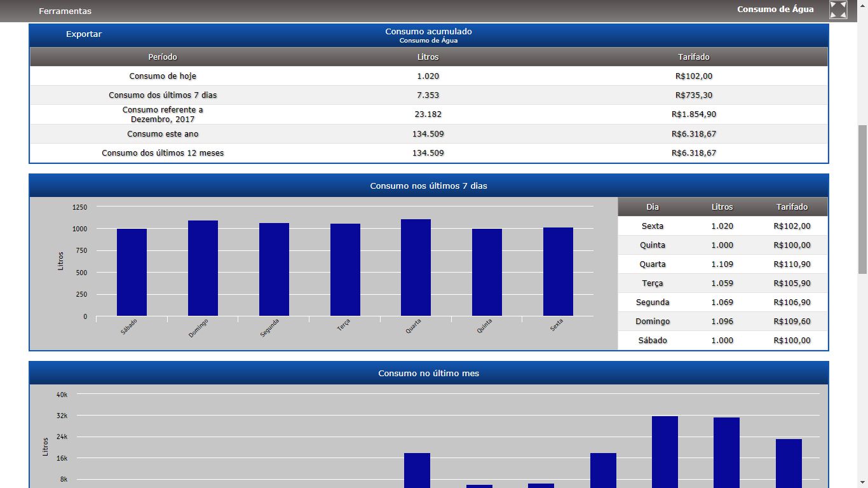This screenshot has height=488, width=868.
Task: Click the Quinta bar in the weekly chart
Action: pyautogui.click(x=487, y=272)
